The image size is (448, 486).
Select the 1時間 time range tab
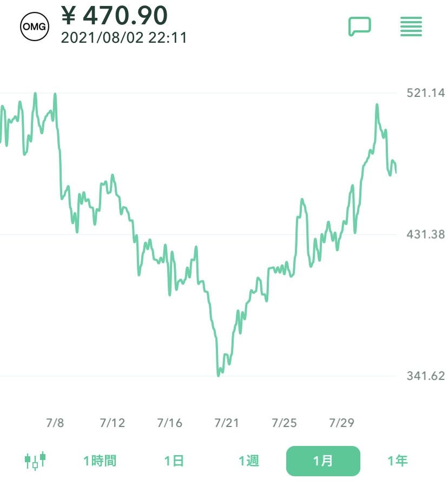(100, 461)
